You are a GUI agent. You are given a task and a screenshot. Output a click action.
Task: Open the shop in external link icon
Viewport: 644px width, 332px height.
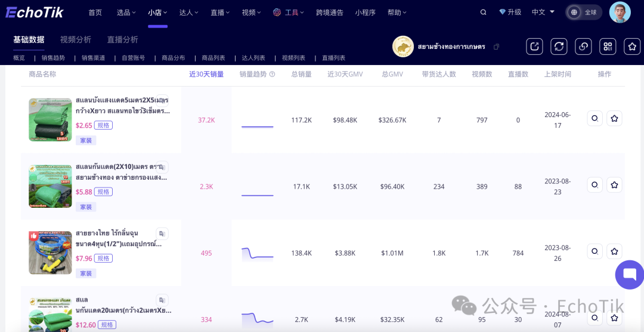click(534, 47)
